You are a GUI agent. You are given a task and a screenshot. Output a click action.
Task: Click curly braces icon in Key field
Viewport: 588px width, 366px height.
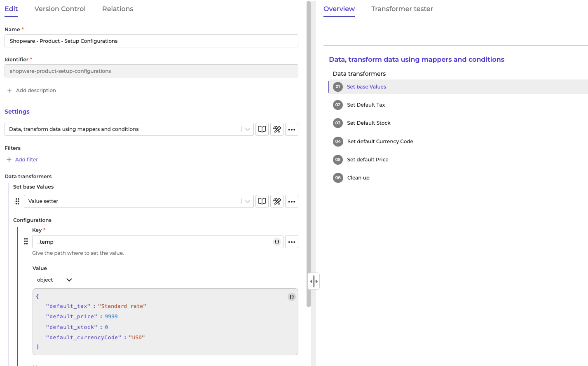pos(277,242)
